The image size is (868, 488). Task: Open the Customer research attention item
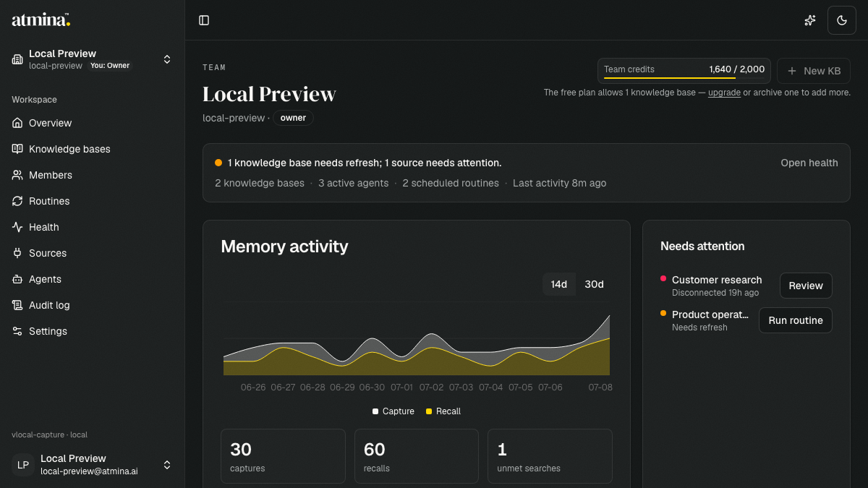tap(717, 280)
